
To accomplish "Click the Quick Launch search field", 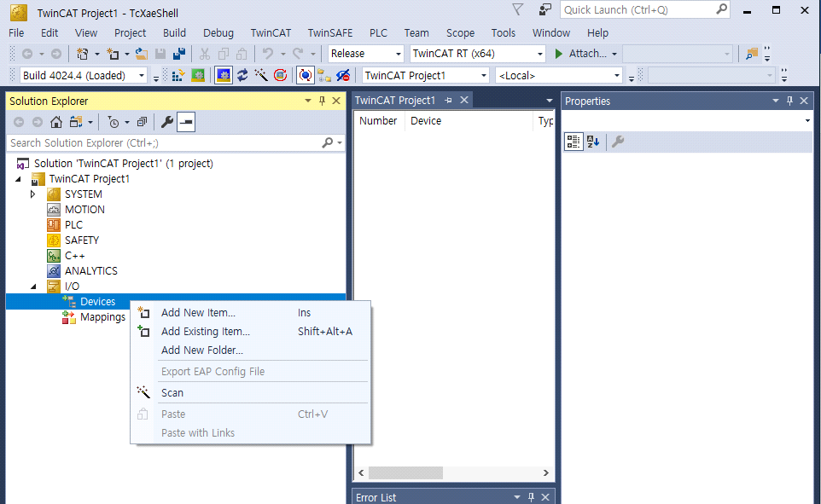I will tap(644, 10).
